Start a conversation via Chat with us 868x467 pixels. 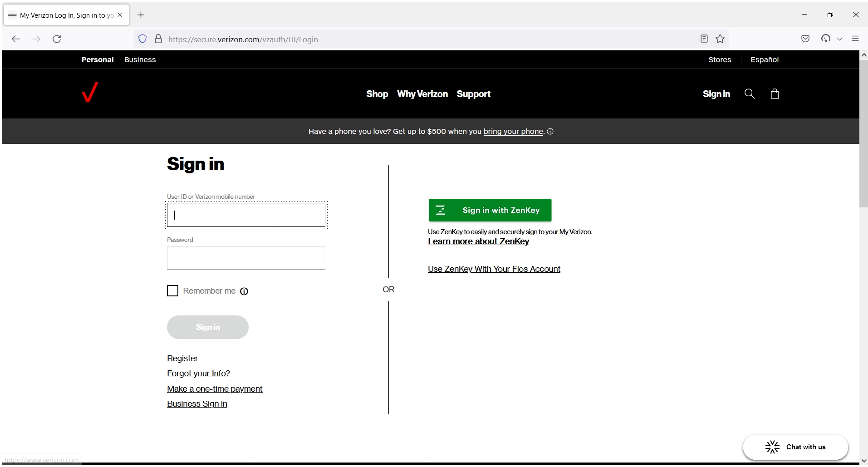(795, 447)
